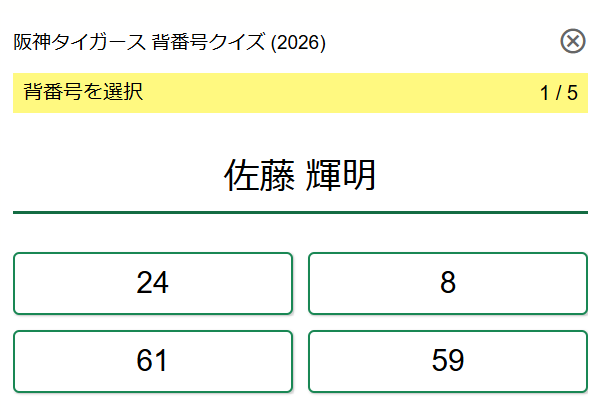Close the quiz with the X icon
This screenshot has width=600, height=420.
[x=573, y=41]
